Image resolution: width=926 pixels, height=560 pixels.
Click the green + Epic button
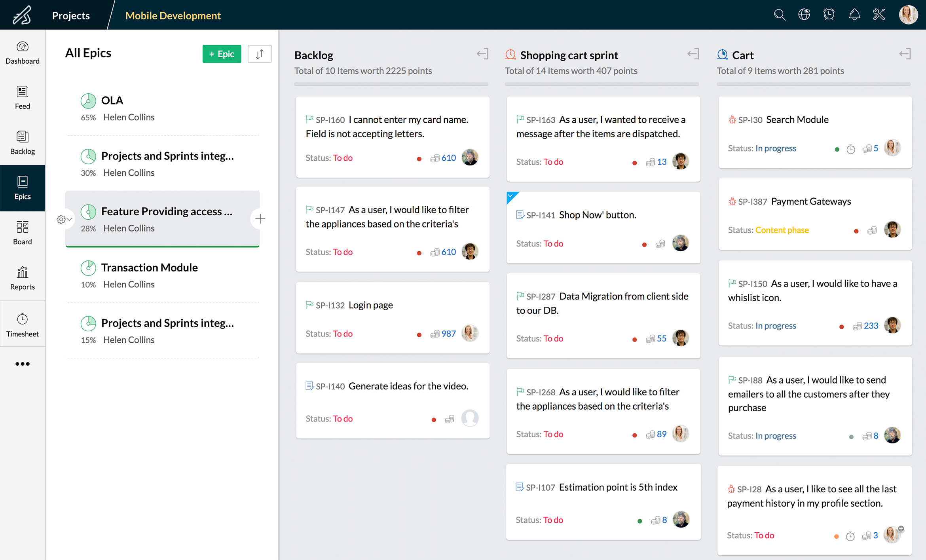(222, 54)
